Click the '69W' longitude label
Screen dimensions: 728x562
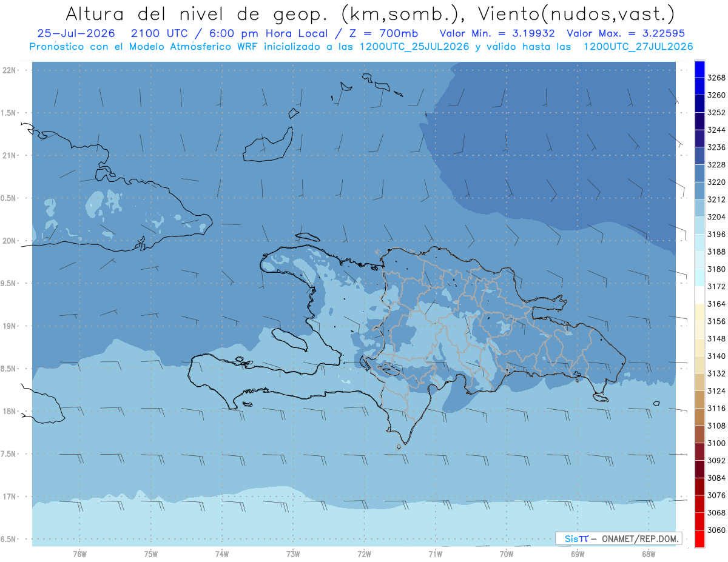coord(578,554)
